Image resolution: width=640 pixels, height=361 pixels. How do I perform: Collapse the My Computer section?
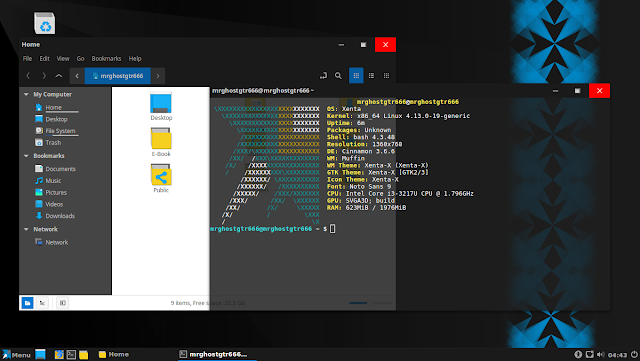[26, 94]
